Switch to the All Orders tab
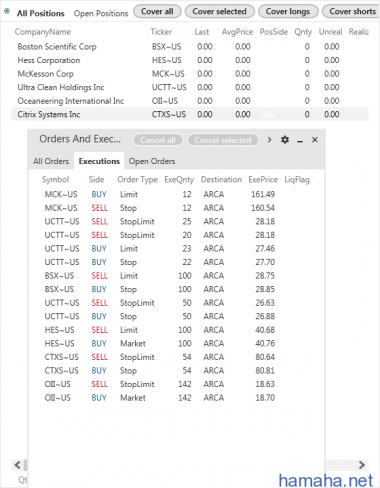380x488 pixels. 51,161
